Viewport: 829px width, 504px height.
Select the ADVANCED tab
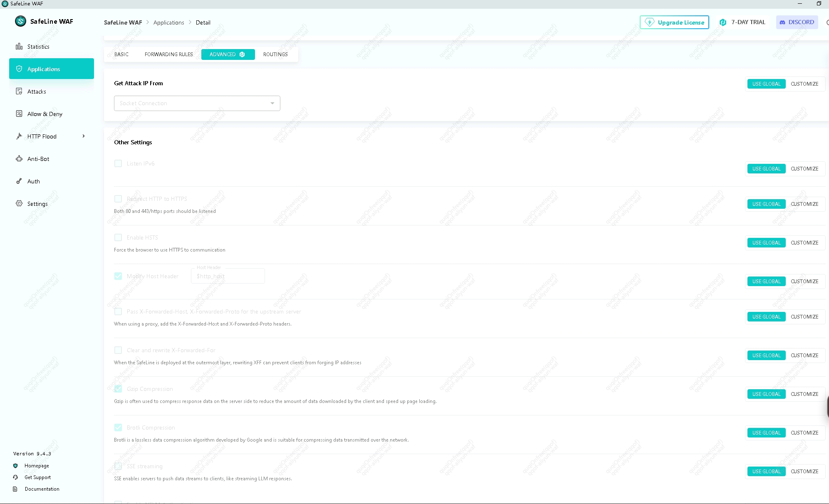[x=228, y=54]
